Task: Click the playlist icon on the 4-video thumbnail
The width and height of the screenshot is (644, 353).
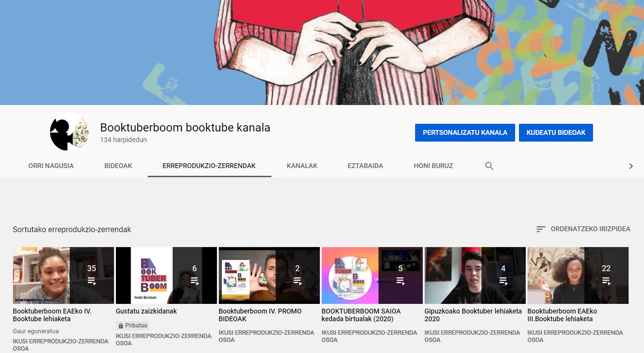Action: pyautogui.click(x=503, y=281)
